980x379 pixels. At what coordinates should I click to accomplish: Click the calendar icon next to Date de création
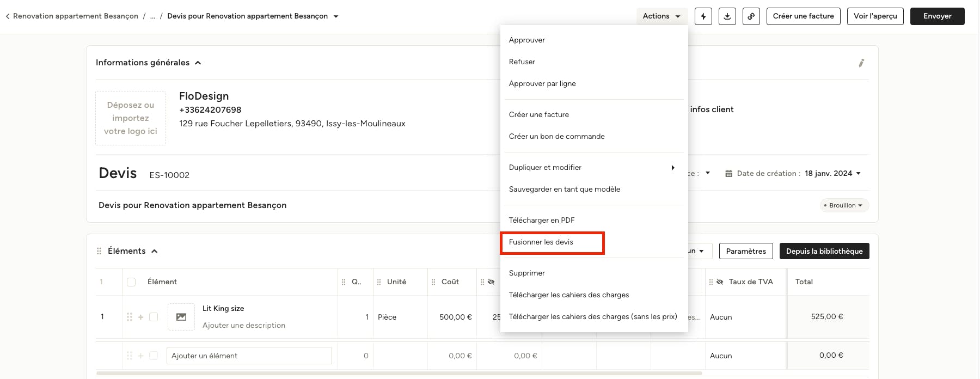728,174
